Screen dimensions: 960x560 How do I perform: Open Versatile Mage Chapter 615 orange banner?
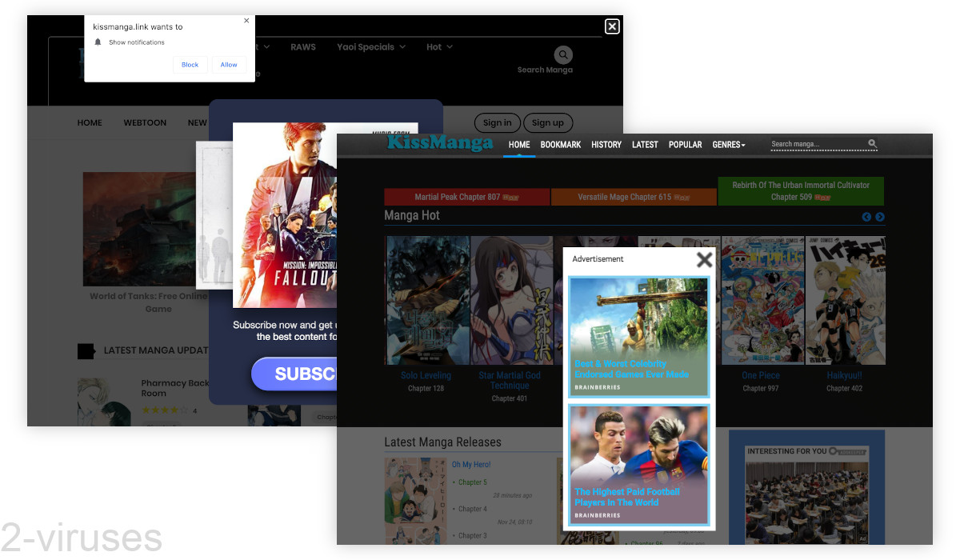tap(634, 197)
